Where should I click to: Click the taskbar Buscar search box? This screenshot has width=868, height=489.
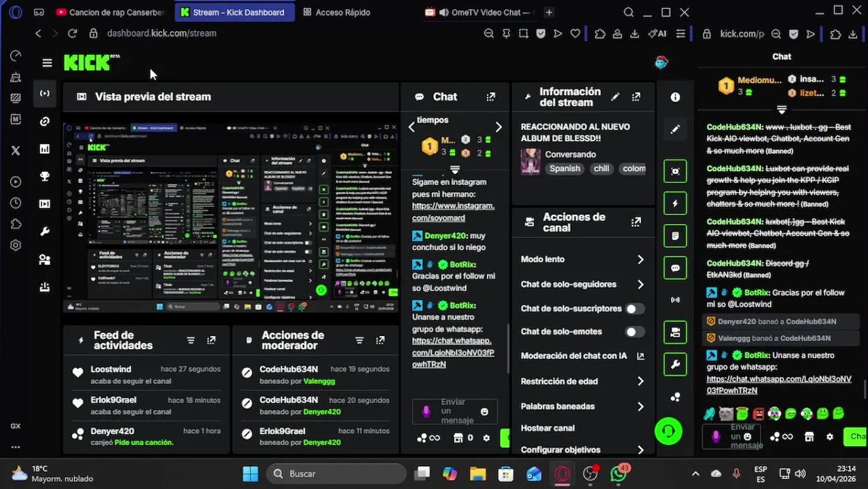click(x=337, y=473)
